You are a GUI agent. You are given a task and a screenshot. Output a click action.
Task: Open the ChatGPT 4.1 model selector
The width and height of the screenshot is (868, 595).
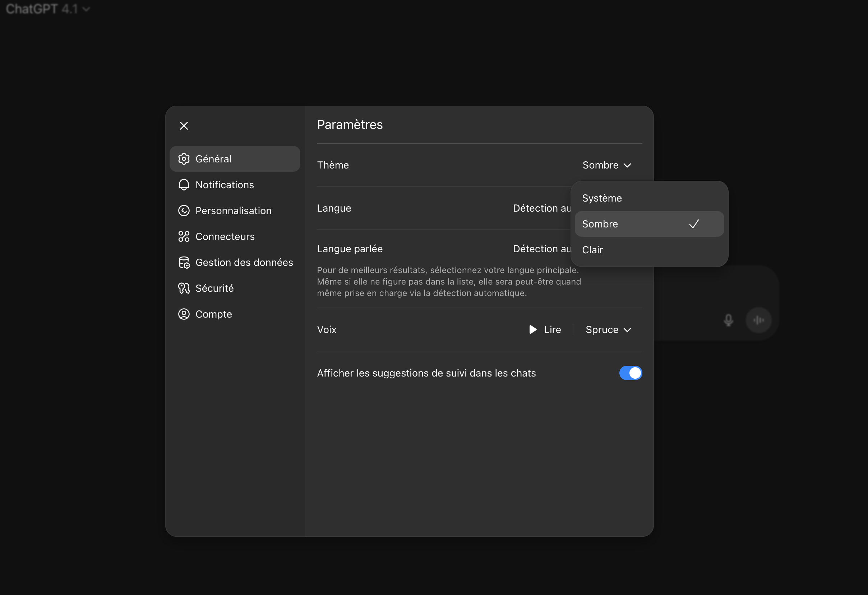pos(48,9)
